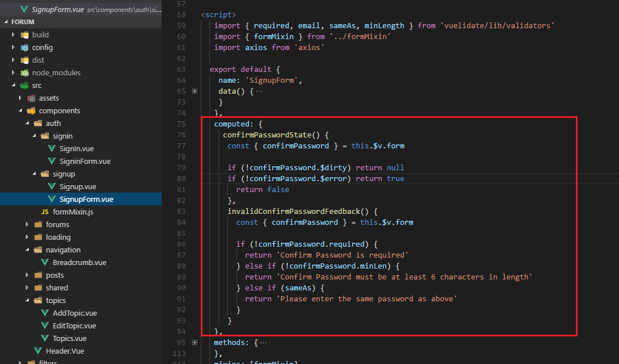Click Vue icon next to SignIn.vue
619x364 pixels.
point(52,148)
